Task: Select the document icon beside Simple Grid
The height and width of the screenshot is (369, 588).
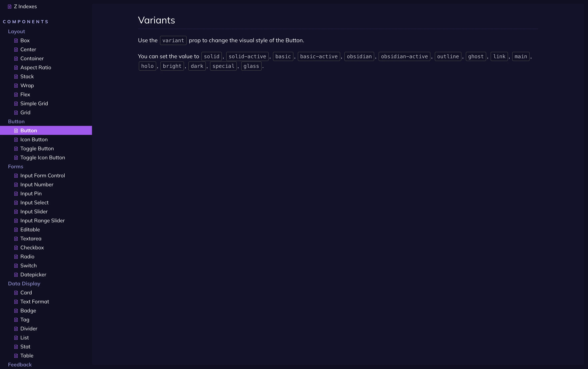Action: (x=16, y=104)
